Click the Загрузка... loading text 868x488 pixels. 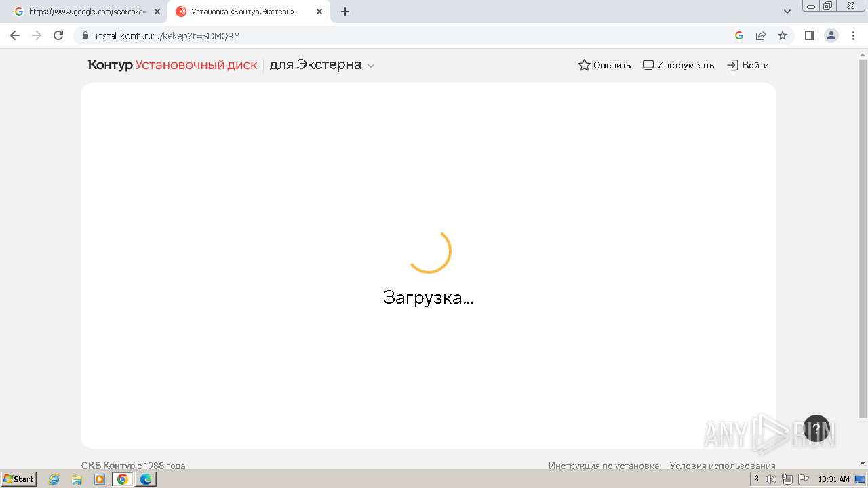[x=429, y=298]
